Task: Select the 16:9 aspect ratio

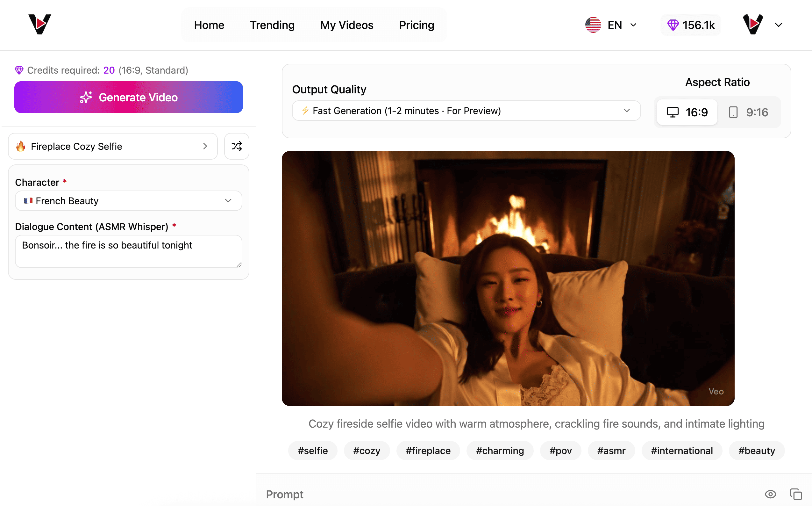Action: [687, 112]
